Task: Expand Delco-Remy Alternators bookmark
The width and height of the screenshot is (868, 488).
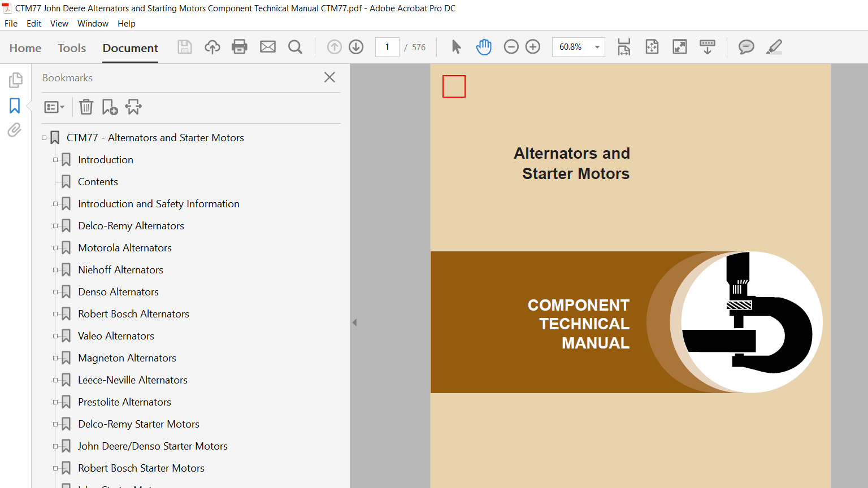Action: click(55, 226)
